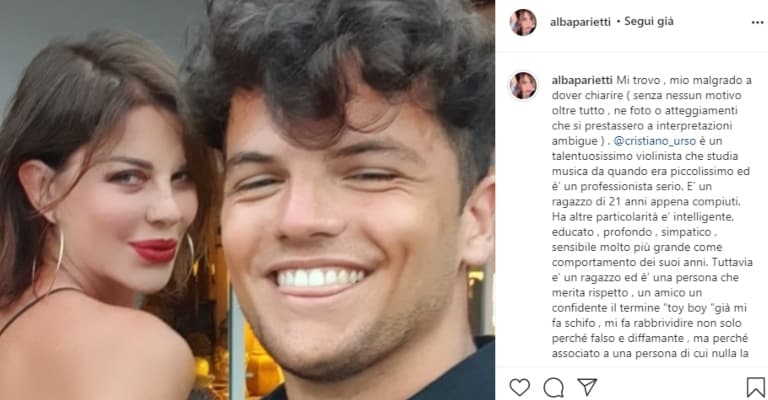
Task: Click caption line mentioning toy boy
Action: tap(649, 308)
